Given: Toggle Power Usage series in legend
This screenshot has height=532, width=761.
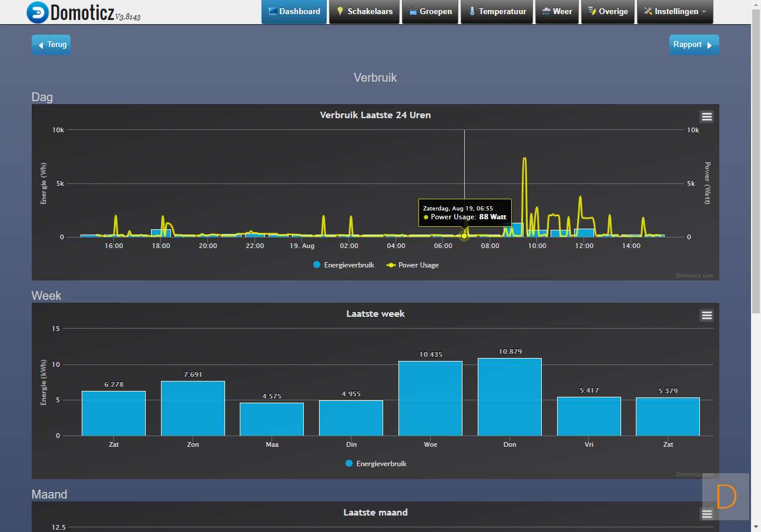Looking at the screenshot, I should click(413, 265).
